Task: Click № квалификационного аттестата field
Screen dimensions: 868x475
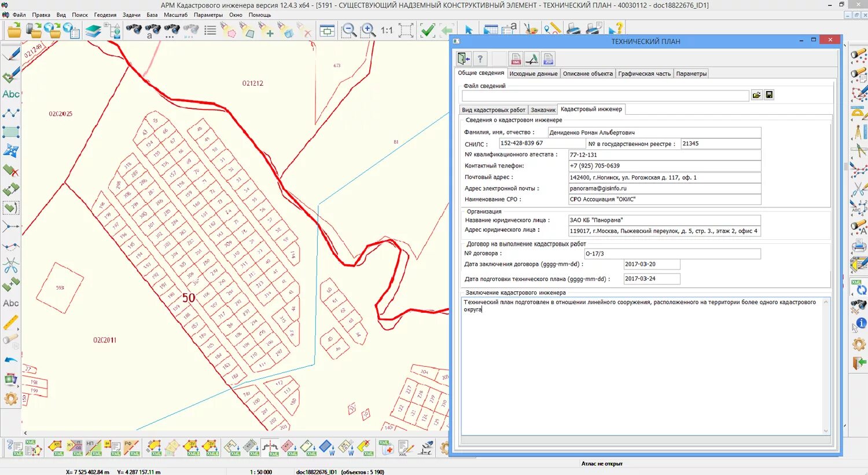Action: (664, 155)
